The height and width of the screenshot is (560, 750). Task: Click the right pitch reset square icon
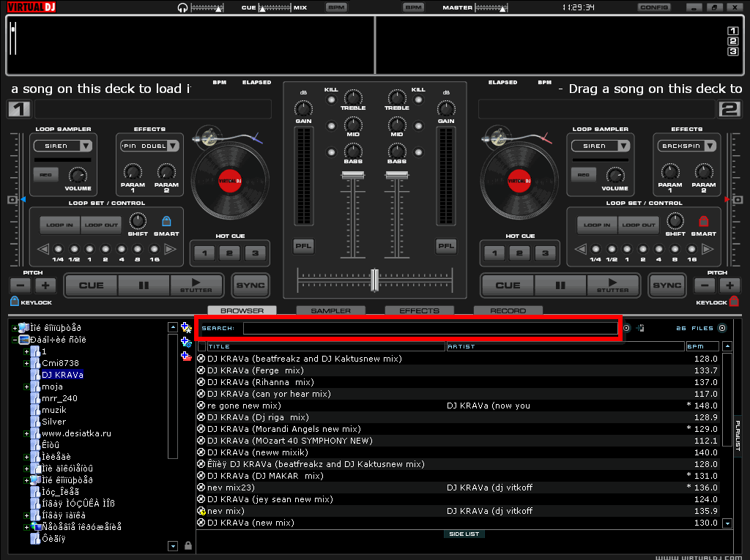(738, 199)
